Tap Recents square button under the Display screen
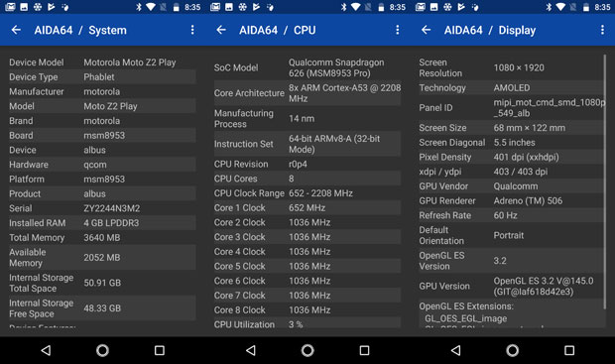This screenshot has width=615, height=364. (x=569, y=350)
